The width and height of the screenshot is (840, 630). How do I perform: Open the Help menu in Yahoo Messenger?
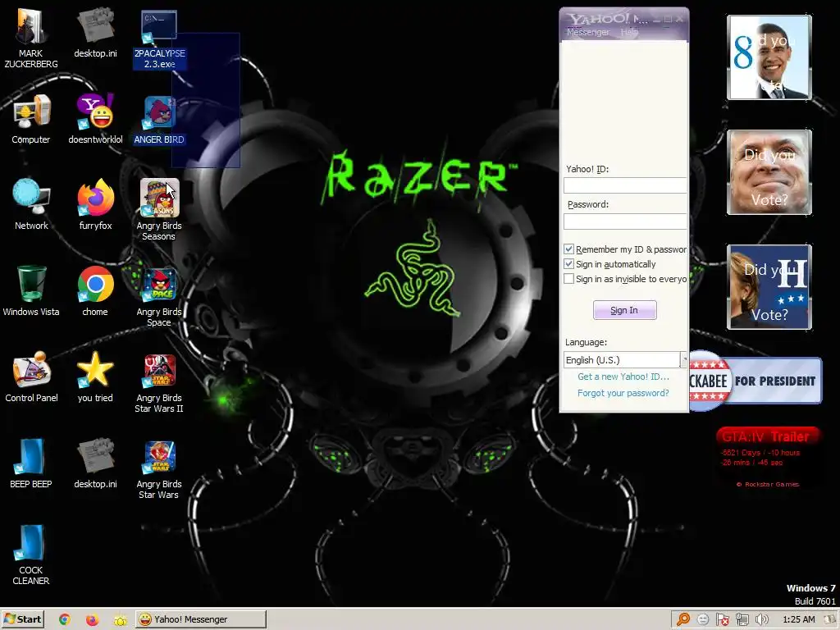(629, 32)
